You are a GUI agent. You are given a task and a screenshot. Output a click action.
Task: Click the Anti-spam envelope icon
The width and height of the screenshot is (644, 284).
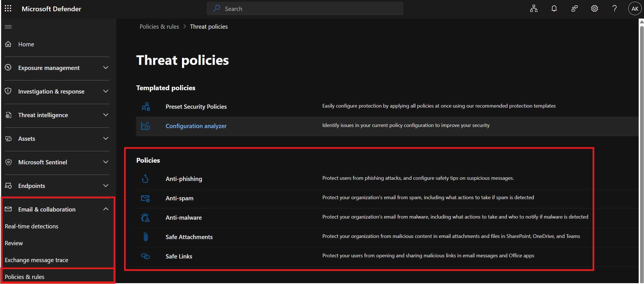pyautogui.click(x=145, y=198)
